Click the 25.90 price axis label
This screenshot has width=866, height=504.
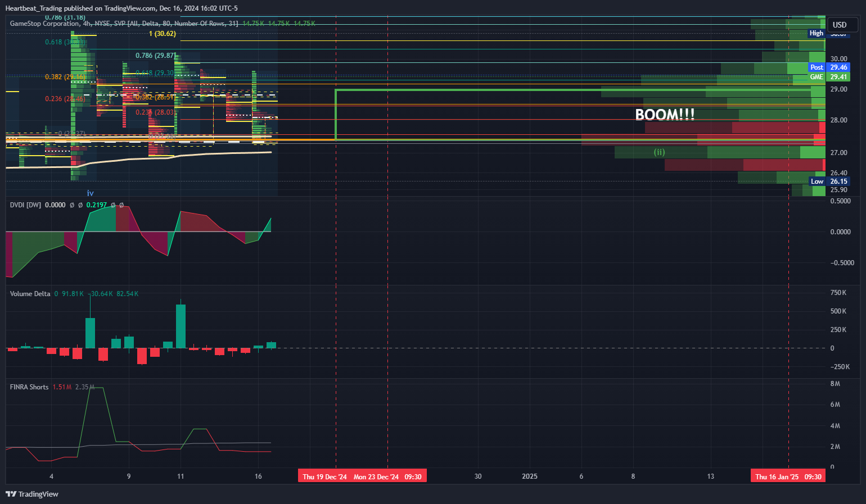(838, 190)
